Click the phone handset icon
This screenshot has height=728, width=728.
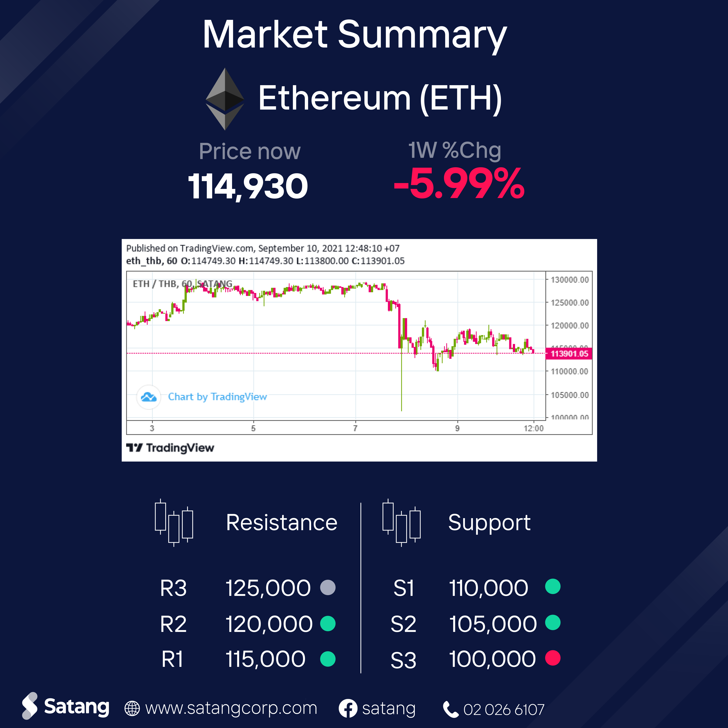[450, 709]
